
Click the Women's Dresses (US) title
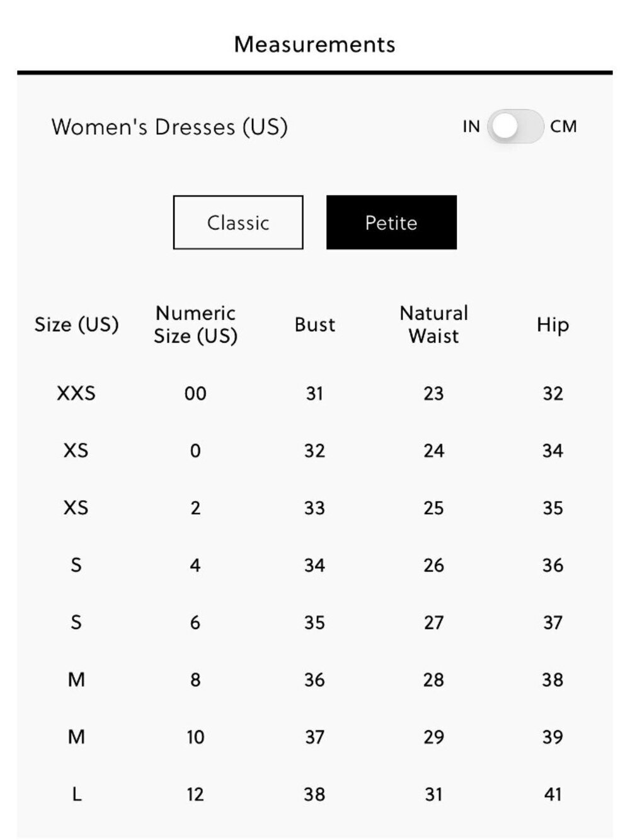[169, 127]
